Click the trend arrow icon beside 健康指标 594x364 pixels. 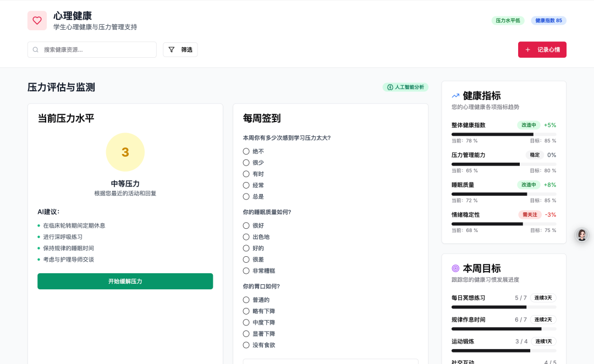pyautogui.click(x=455, y=96)
